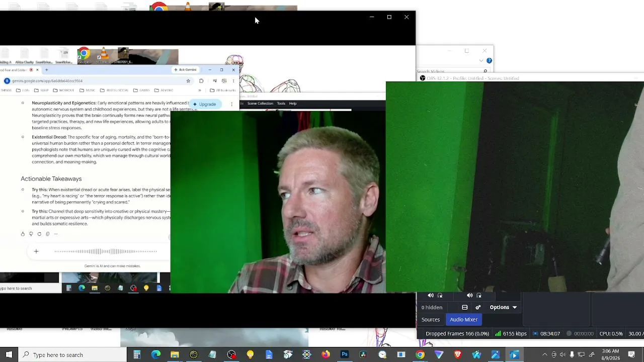Open the Tools menu in the preview
Viewport: 644px width, 362px height.
pyautogui.click(x=281, y=104)
